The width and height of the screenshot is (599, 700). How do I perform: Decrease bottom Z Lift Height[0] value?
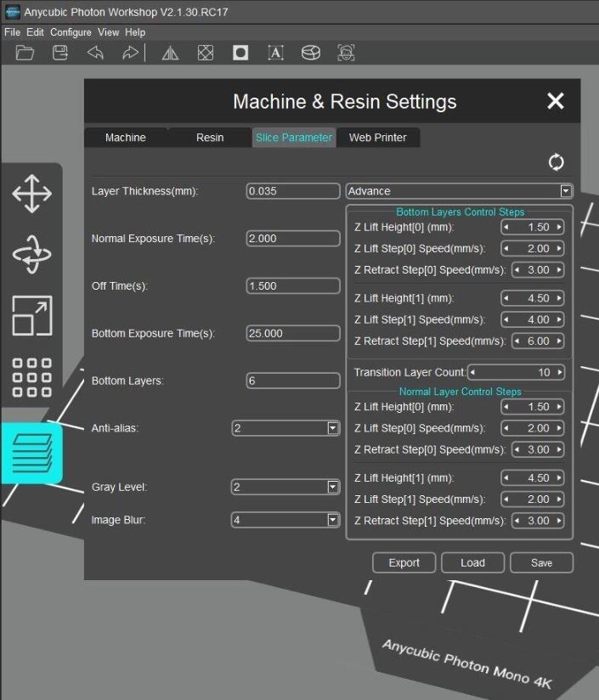point(507,228)
